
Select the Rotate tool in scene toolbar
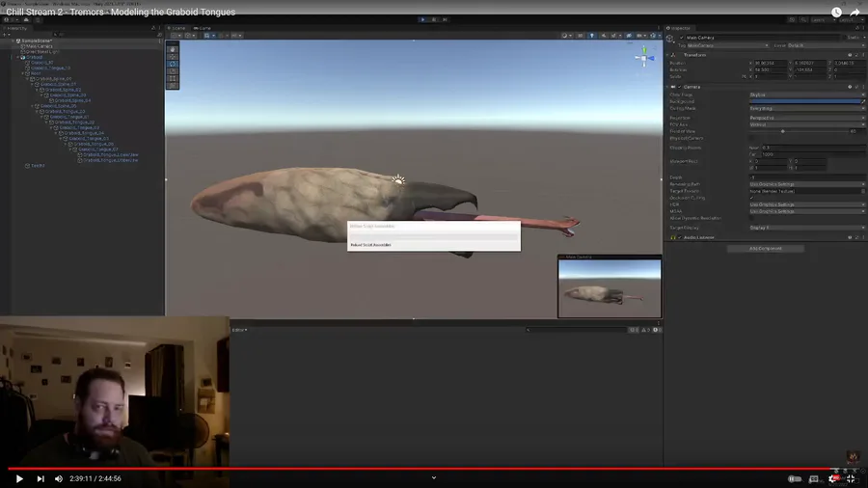coord(173,64)
